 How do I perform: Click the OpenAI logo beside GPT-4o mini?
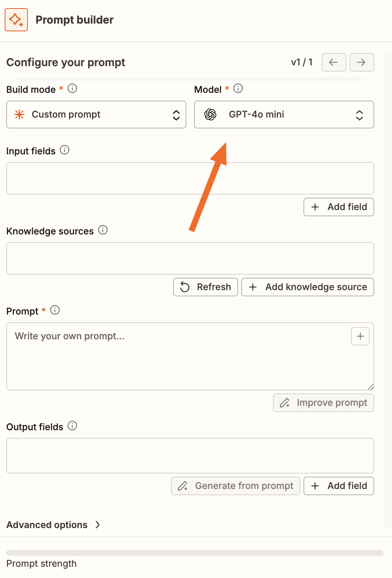(x=210, y=115)
